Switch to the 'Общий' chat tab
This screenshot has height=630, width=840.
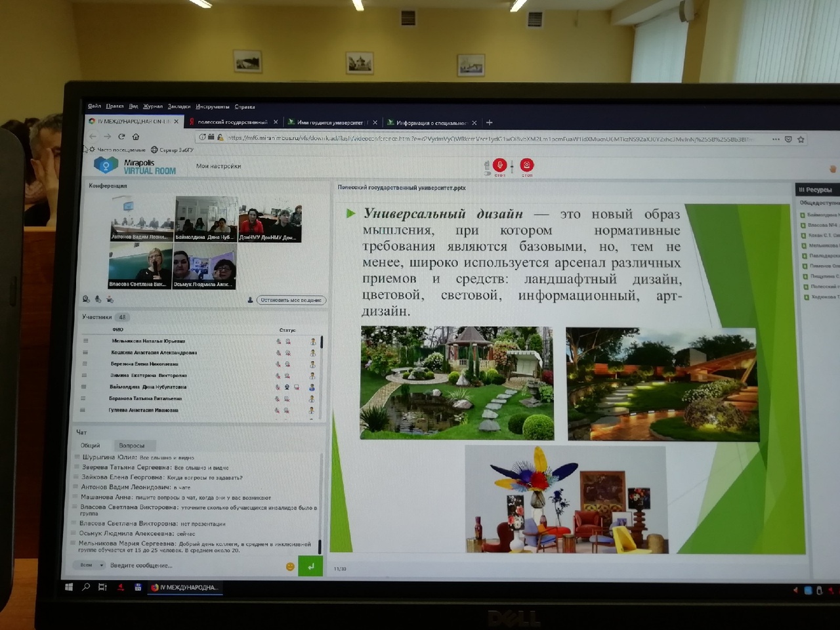pyautogui.click(x=90, y=446)
